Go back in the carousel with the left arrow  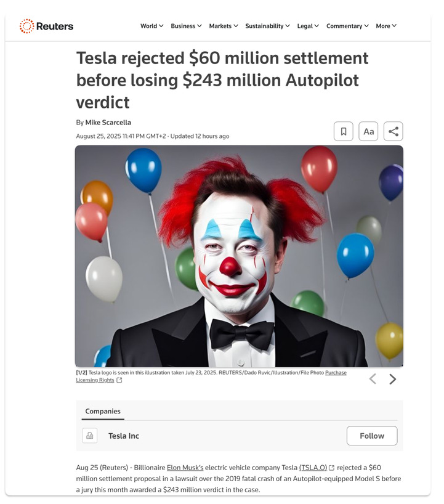coord(372,379)
